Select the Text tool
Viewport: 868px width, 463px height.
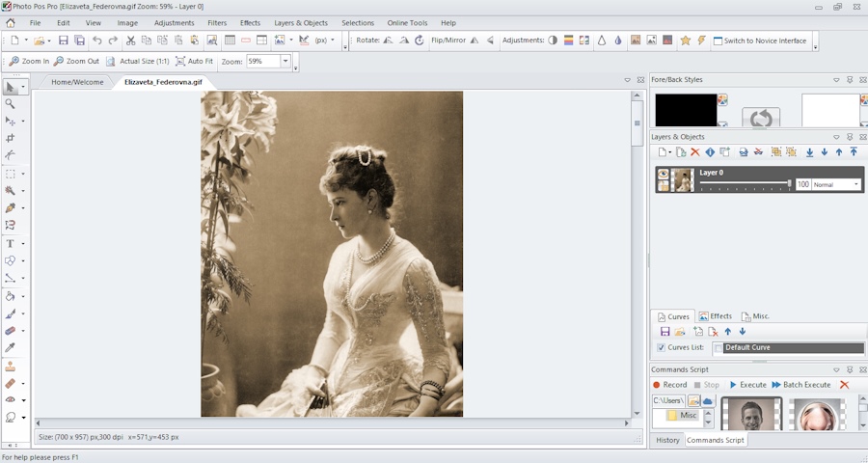tap(11, 243)
